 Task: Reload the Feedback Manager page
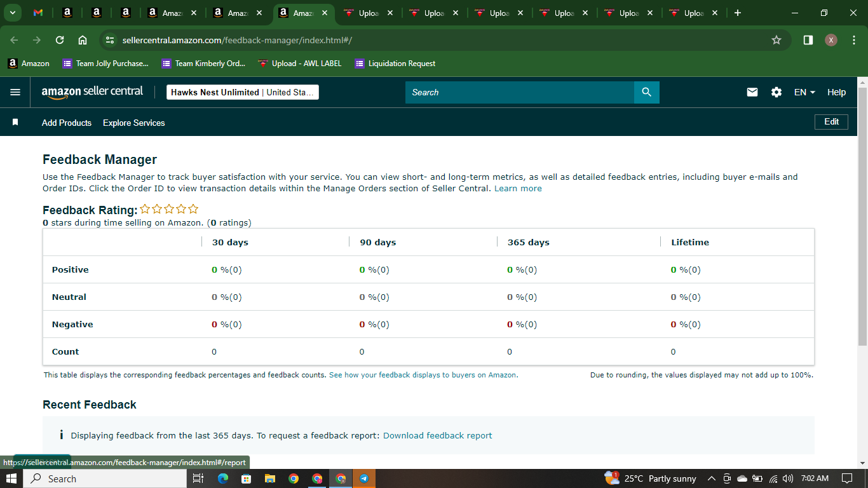tap(60, 40)
